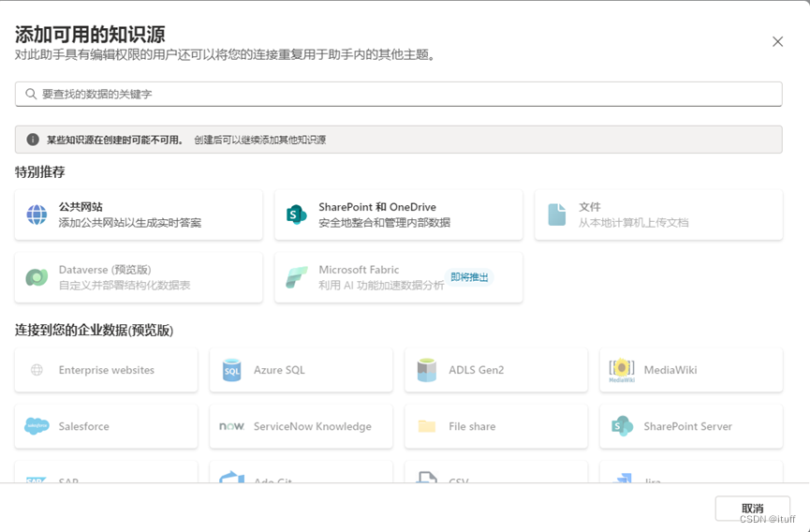Click the 要查找的数据的关键字 search field
The image size is (810, 532).
[398, 94]
